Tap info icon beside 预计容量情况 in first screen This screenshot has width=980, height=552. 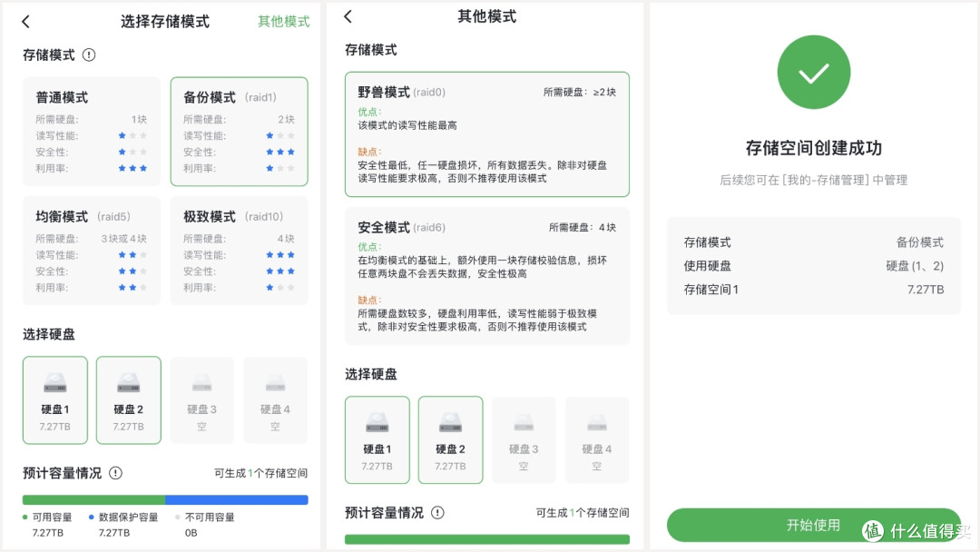pyautogui.click(x=115, y=473)
